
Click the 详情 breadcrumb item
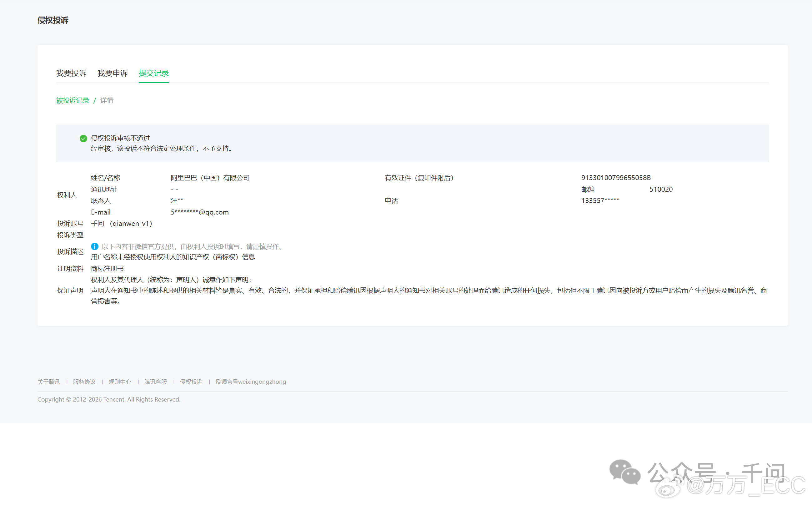pos(107,100)
